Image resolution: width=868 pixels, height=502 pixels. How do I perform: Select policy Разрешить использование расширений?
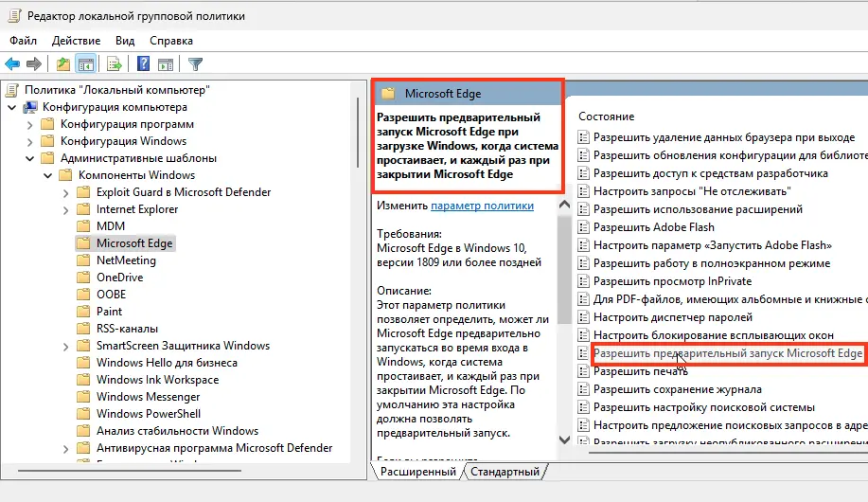point(698,209)
